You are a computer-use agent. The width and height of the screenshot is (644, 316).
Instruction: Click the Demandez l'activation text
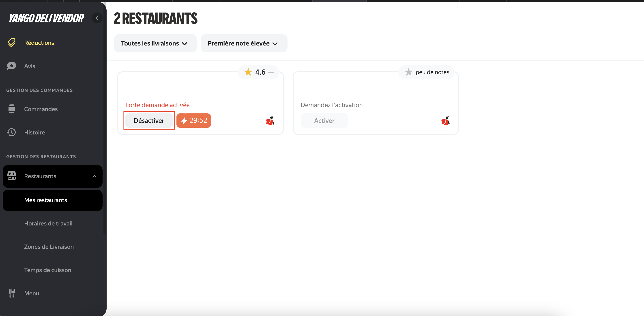pyautogui.click(x=331, y=105)
